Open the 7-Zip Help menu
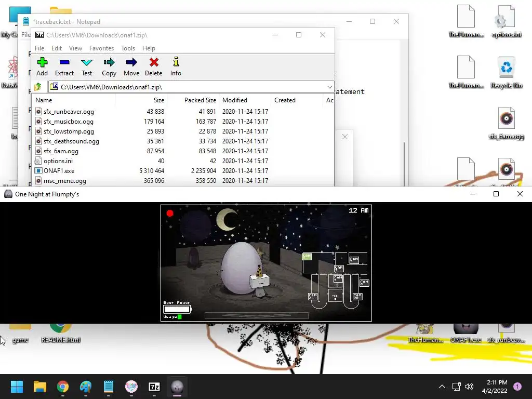 point(149,48)
